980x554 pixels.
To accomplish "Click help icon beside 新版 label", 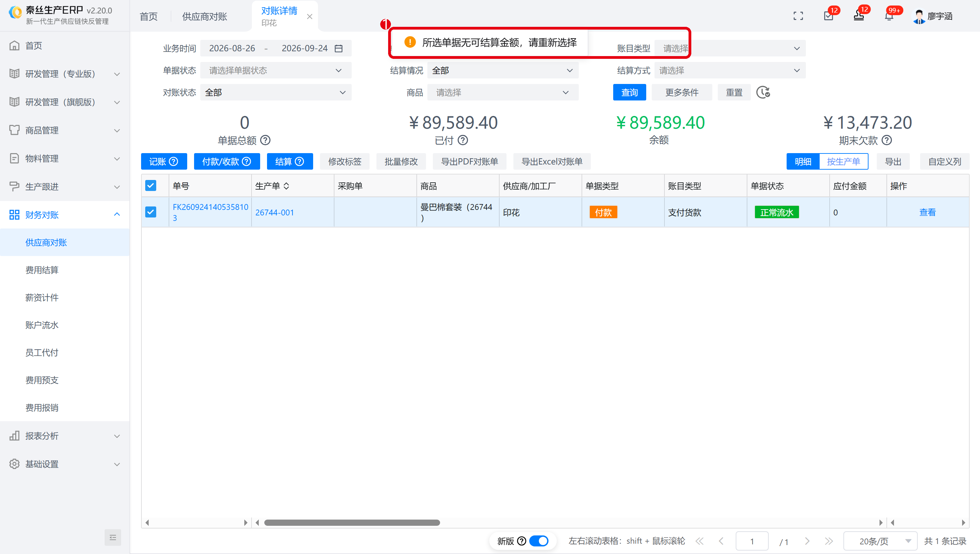I will 522,541.
